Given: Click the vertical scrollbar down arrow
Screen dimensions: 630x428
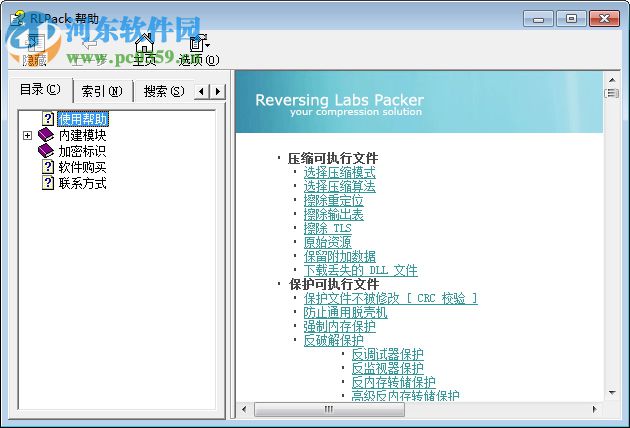Looking at the screenshot, I should pyautogui.click(x=612, y=392).
